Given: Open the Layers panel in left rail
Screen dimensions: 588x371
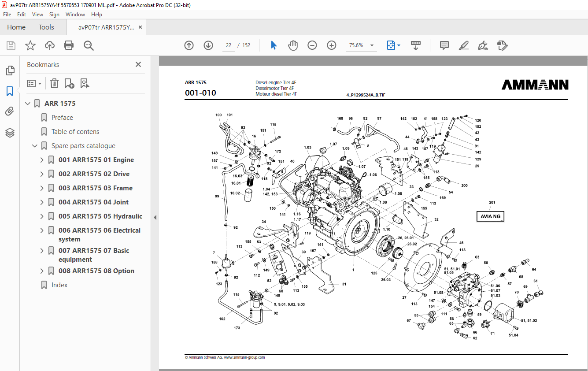Looking at the screenshot, I should [x=10, y=133].
